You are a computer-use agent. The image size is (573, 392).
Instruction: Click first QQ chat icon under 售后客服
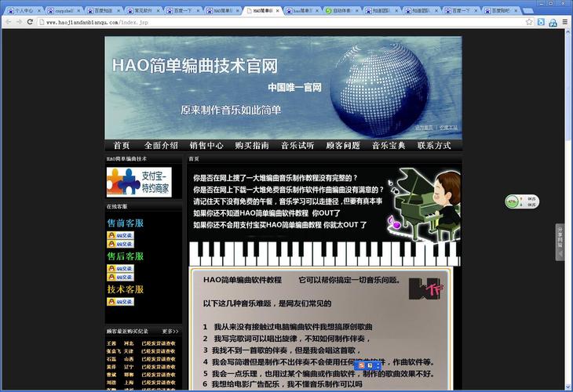pos(120,268)
